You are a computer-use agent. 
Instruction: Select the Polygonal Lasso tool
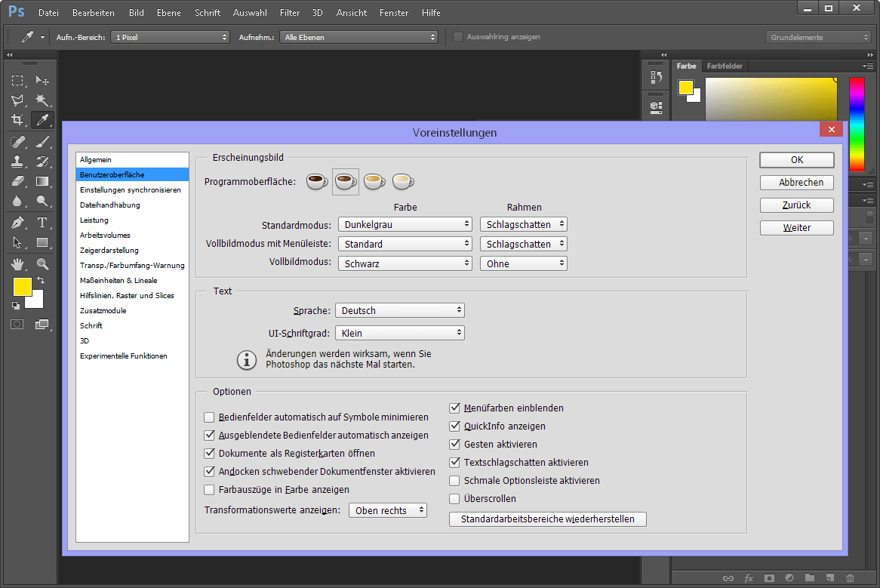(x=17, y=100)
